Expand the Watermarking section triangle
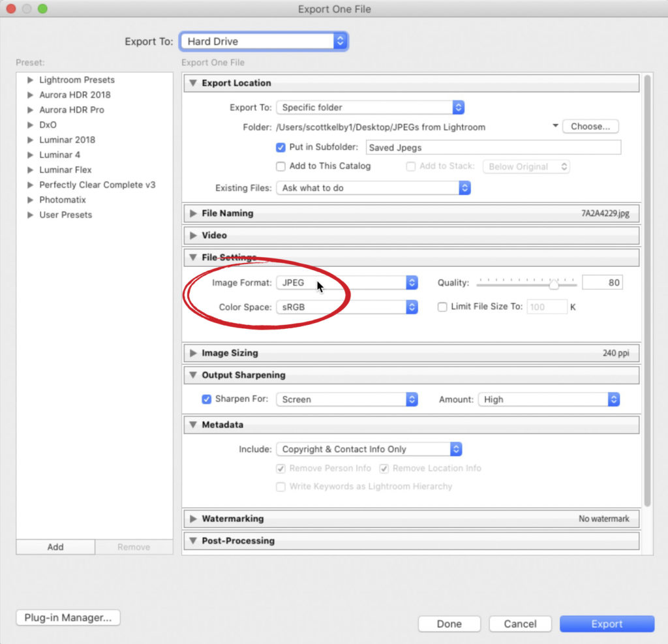668x644 pixels. point(193,519)
